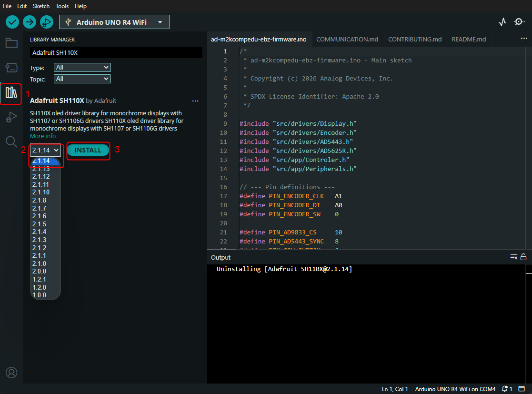Image resolution: width=532 pixels, height=394 pixels.
Task: Toggle the bottom panel icon in status bar
Action: coord(522,389)
